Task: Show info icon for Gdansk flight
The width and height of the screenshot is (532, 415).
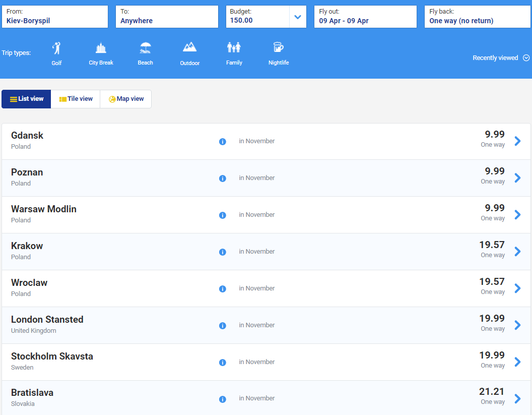Action: [x=222, y=142]
